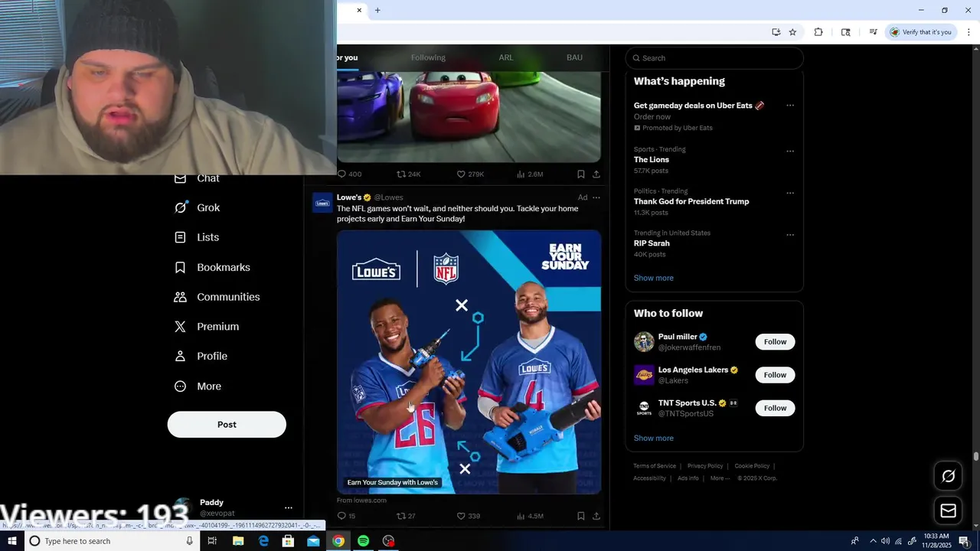Viewport: 980px width, 551px height.
Task: Share the Lowe's ad post
Action: [596, 516]
